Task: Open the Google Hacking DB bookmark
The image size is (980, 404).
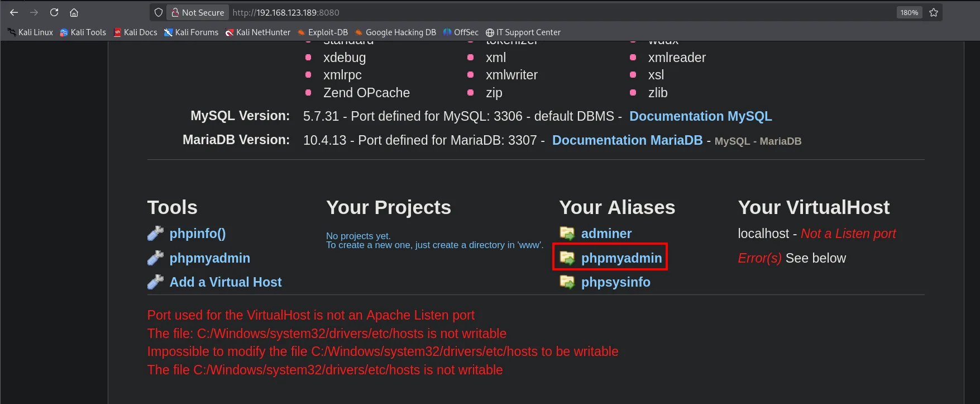Action: tap(395, 32)
